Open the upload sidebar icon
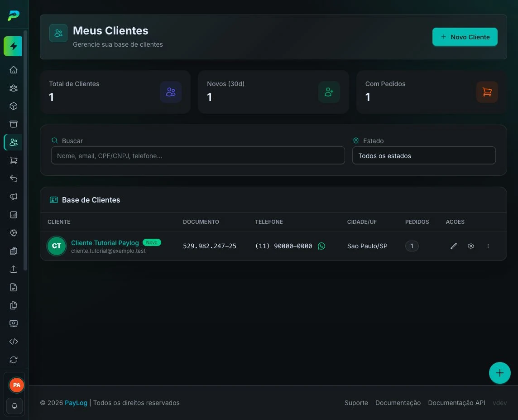The width and height of the screenshot is (518, 420). tap(14, 269)
